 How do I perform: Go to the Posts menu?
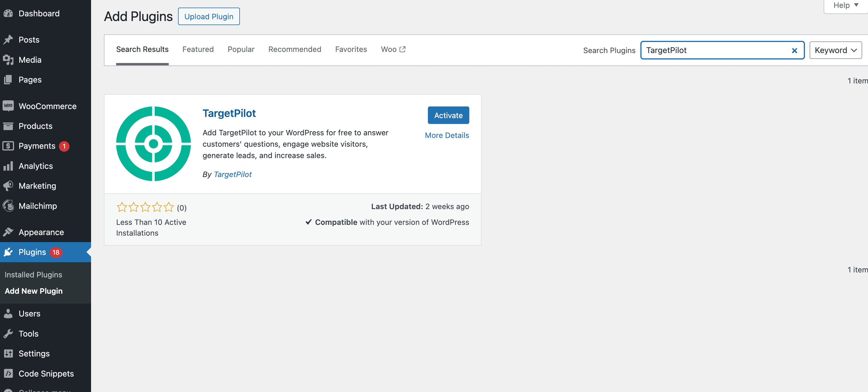point(46,40)
